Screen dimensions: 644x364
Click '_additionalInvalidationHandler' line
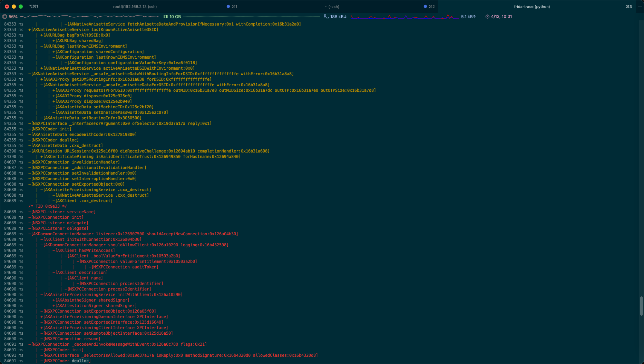87,168
